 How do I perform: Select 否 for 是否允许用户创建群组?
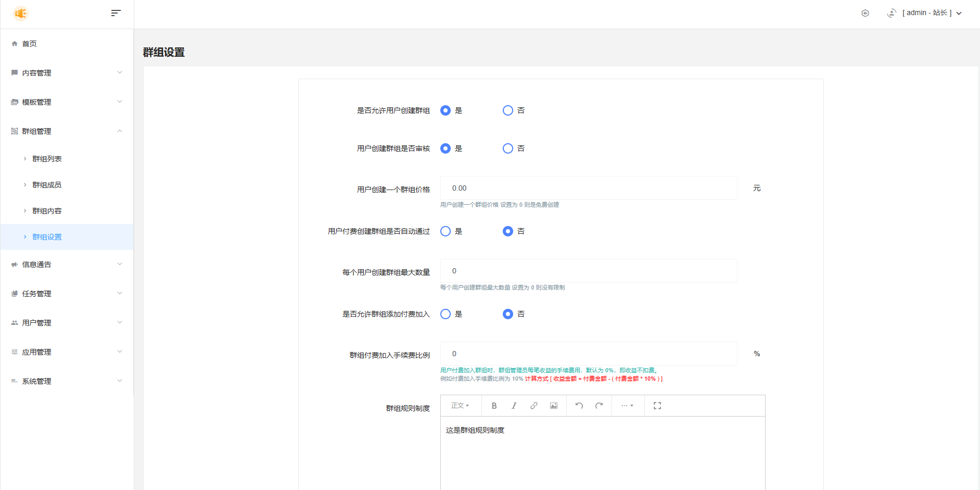tap(508, 110)
